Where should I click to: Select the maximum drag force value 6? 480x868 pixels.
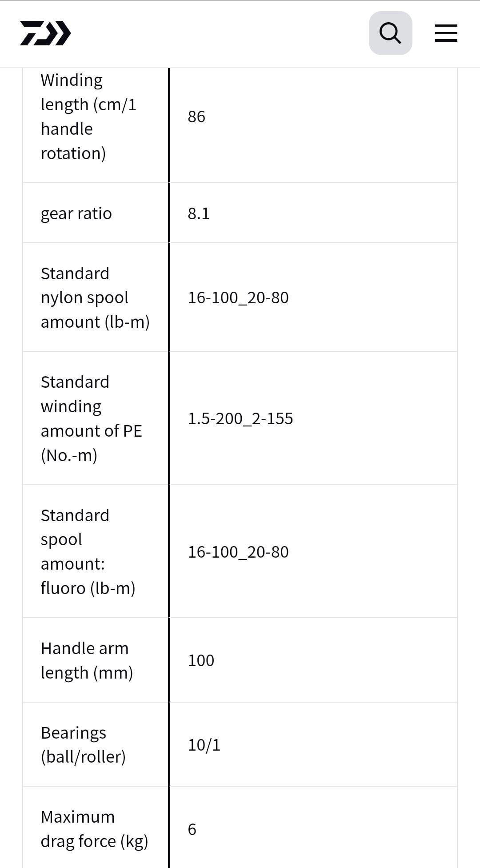click(192, 829)
